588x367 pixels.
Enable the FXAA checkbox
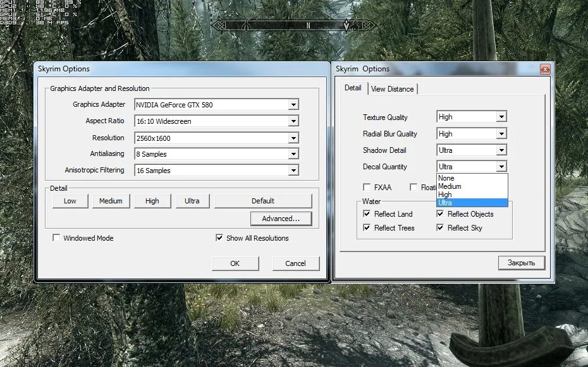pyautogui.click(x=367, y=187)
